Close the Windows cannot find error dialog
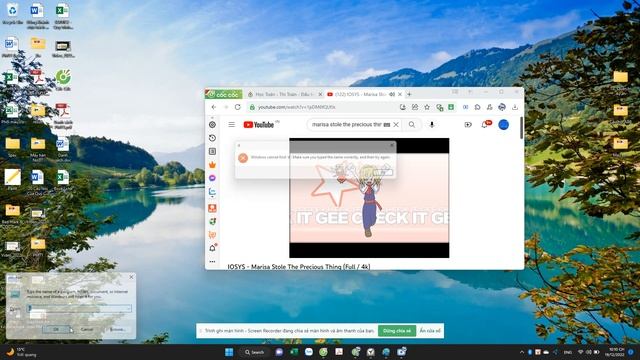The width and height of the screenshot is (640, 360). coord(392,145)
